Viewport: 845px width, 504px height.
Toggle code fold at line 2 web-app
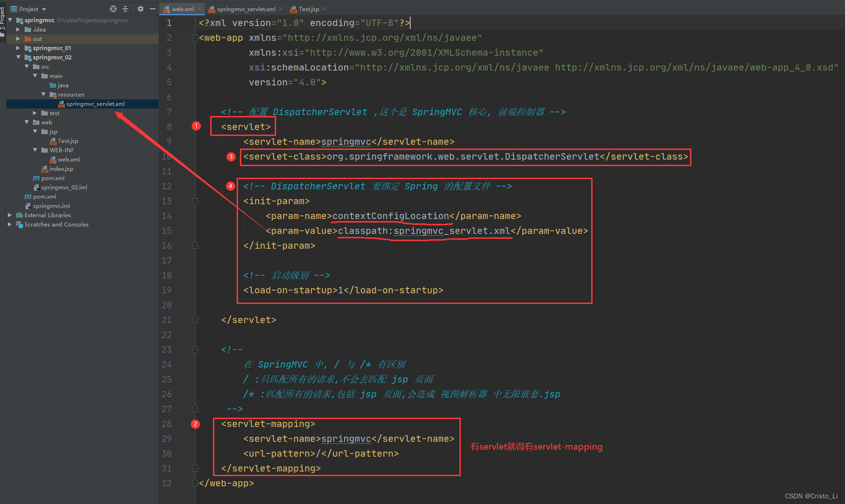tap(195, 38)
